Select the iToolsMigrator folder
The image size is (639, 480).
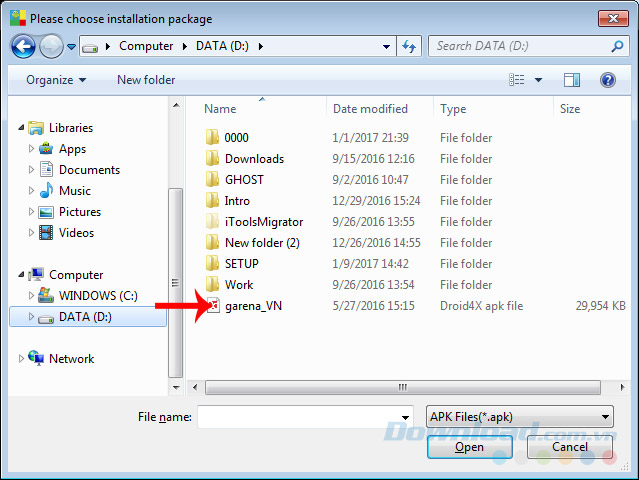(x=263, y=222)
